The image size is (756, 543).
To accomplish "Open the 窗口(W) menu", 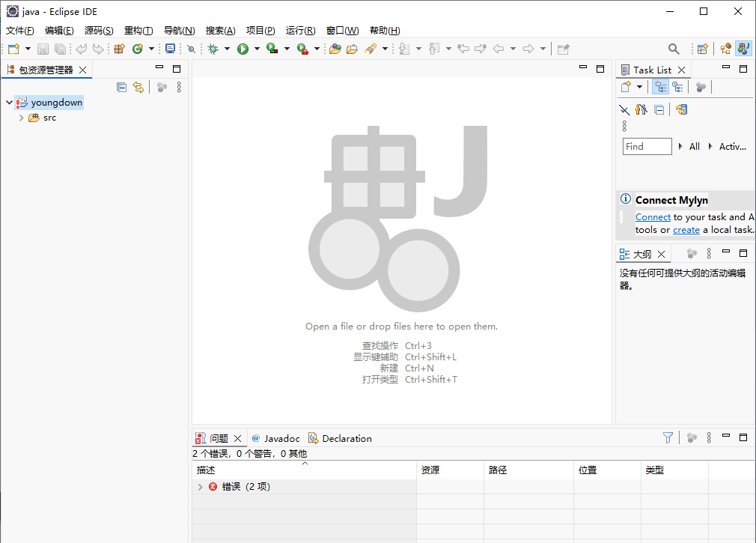I will [342, 31].
